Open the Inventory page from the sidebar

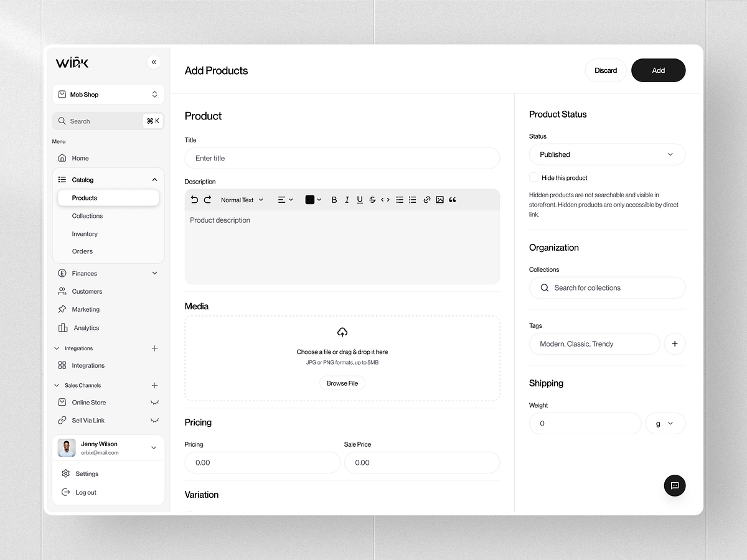[x=85, y=233]
